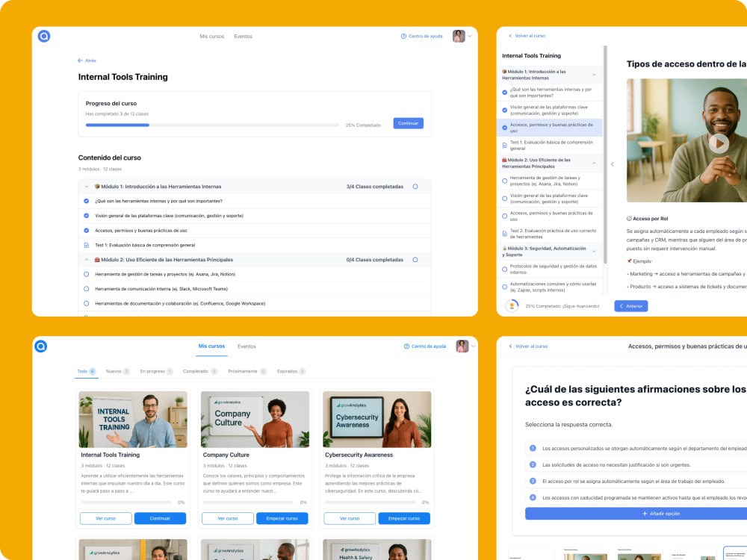Switch to the Próximamente filter tab
The image size is (747, 560).
click(247, 371)
